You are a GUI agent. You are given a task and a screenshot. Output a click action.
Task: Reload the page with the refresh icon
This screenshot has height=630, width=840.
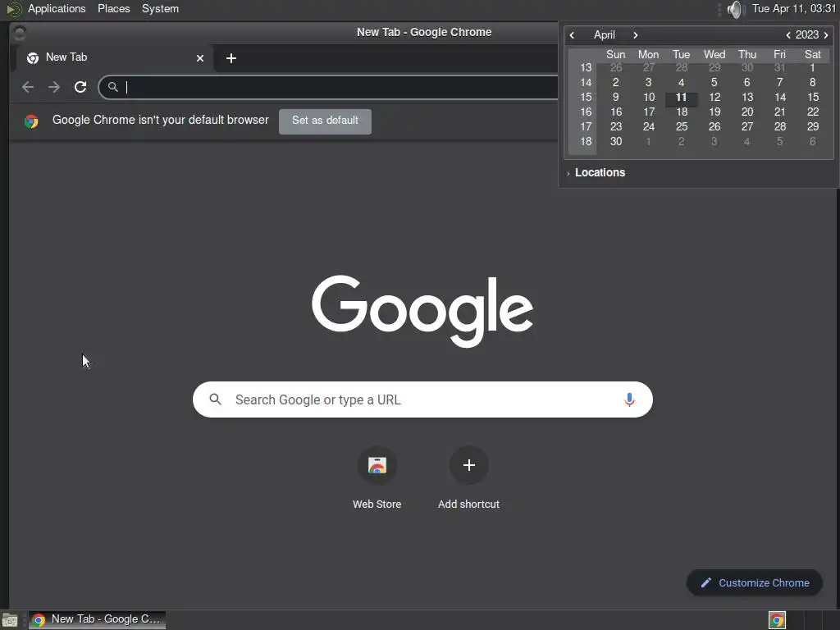[x=80, y=87]
